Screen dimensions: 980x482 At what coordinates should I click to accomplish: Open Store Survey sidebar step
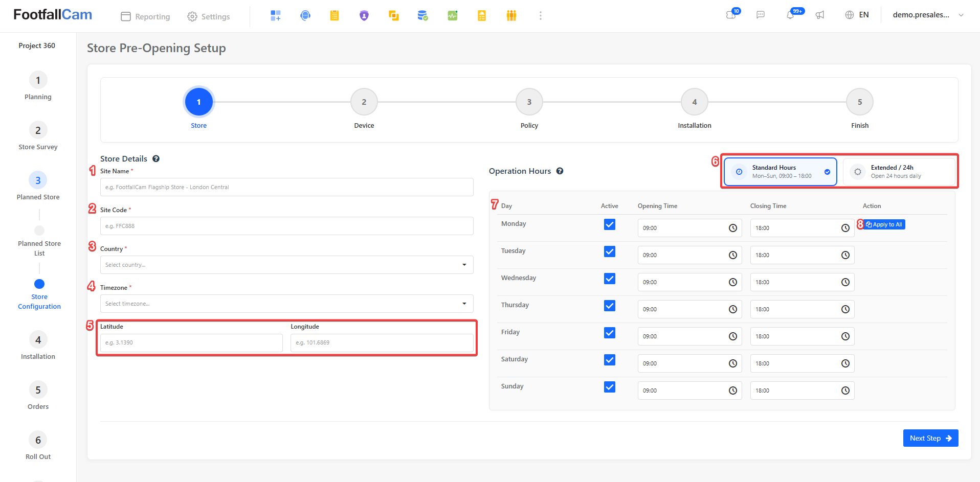[38, 136]
